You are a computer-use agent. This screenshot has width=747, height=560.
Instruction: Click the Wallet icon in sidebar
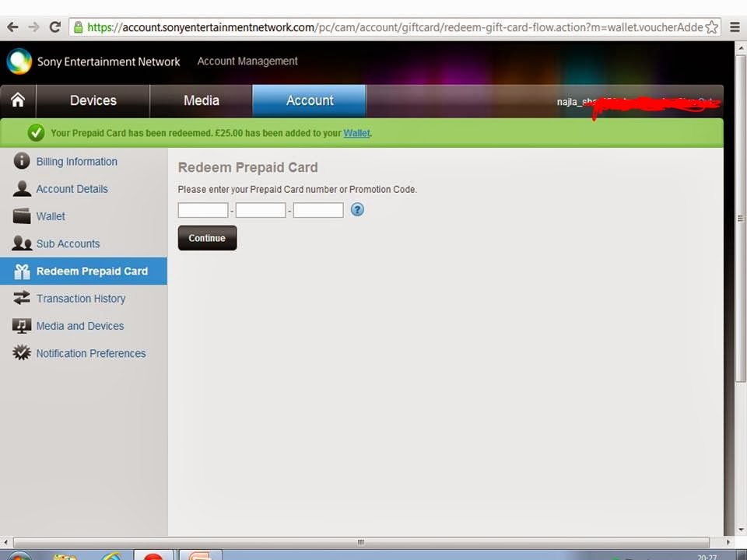pos(22,215)
